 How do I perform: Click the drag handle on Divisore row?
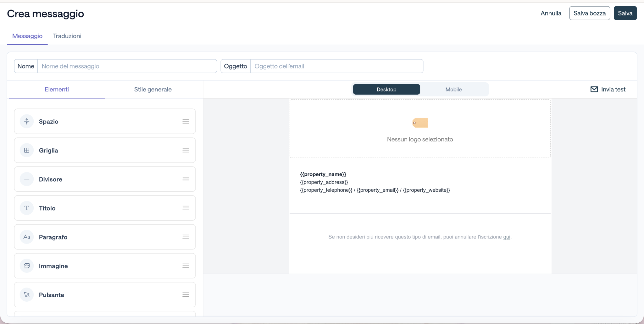click(x=186, y=179)
